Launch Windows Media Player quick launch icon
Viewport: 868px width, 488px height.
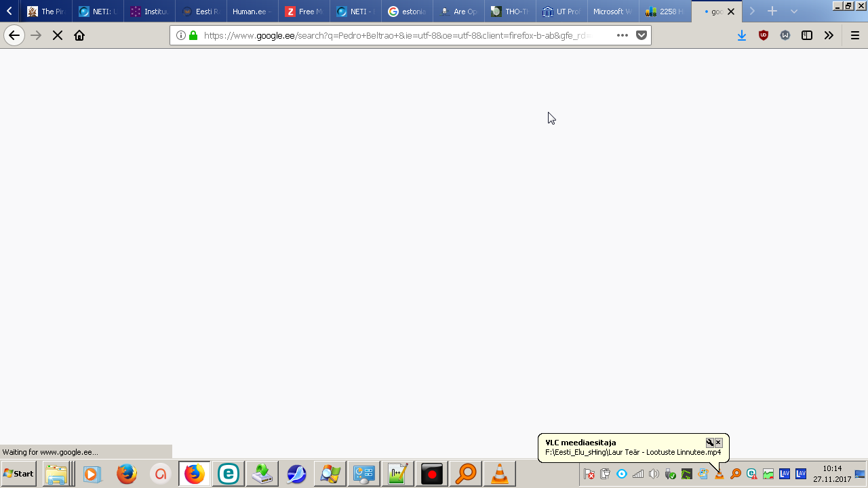tap(92, 474)
